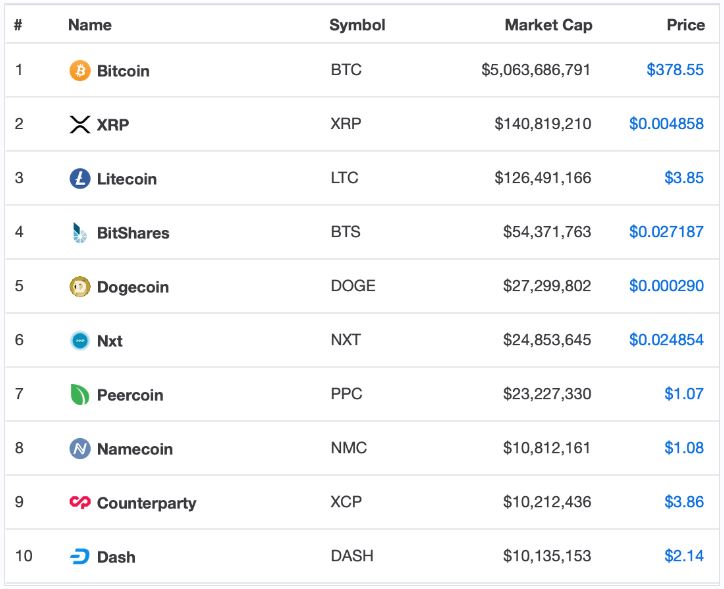
Task: Open the Bitcoin price link $378.55
Action: coord(675,71)
